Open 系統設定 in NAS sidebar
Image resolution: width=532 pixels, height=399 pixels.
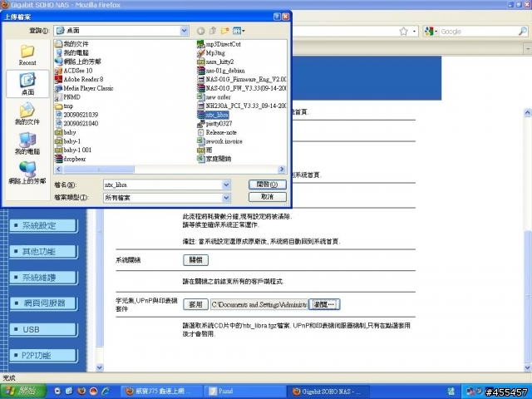[42, 226]
